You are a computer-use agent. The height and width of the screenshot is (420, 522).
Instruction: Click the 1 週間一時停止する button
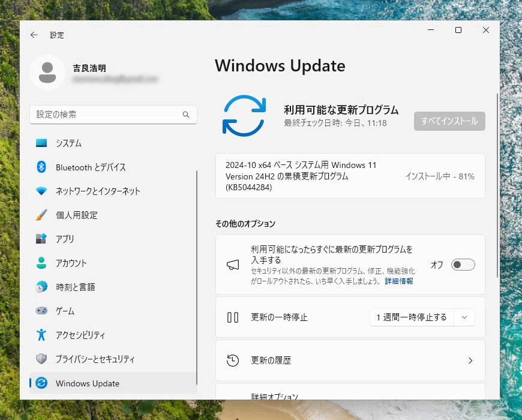[x=412, y=317]
